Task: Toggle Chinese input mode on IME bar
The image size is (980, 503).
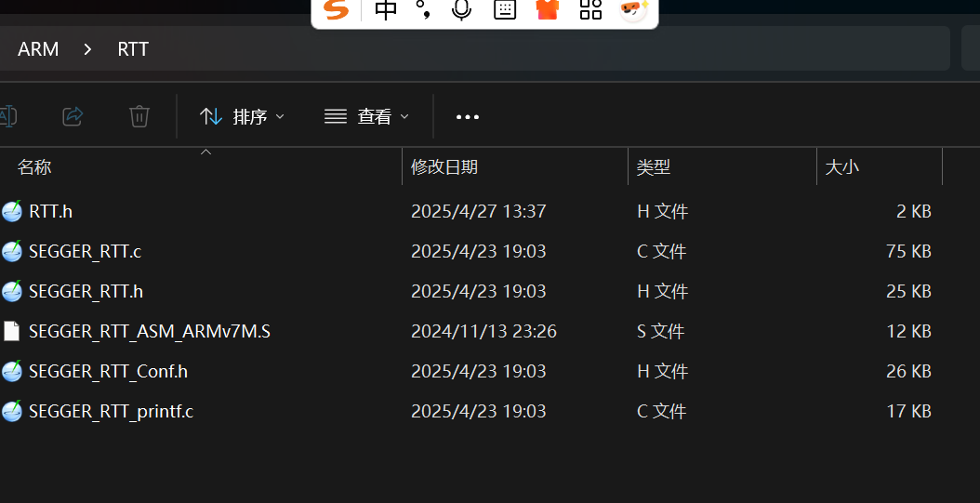Action: [x=386, y=10]
